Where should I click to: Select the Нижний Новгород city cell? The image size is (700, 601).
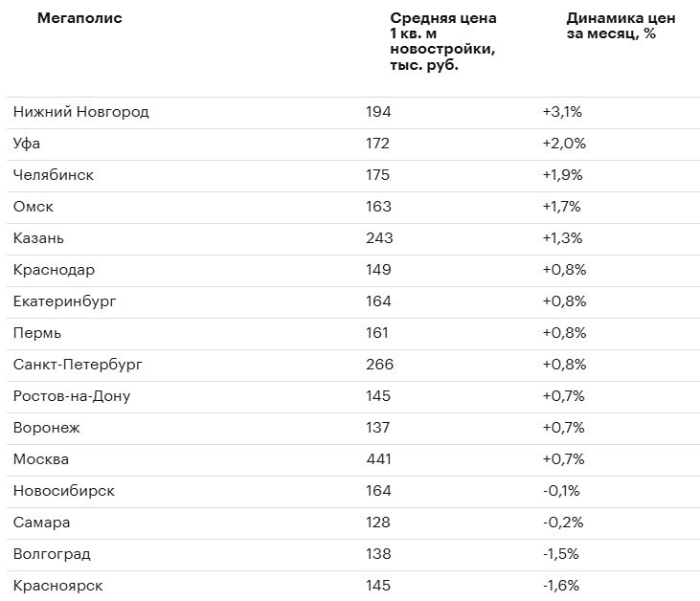(x=81, y=112)
